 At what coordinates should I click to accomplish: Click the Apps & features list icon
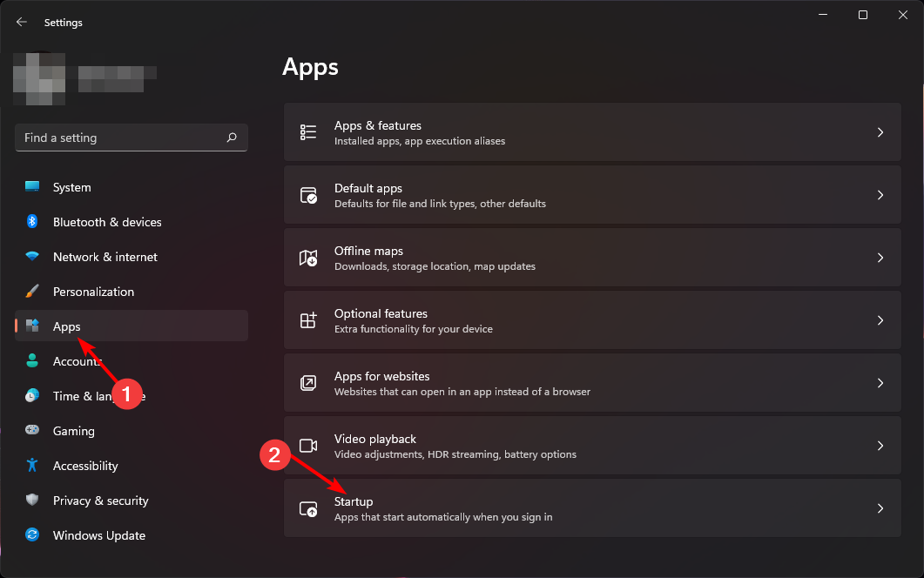308,132
